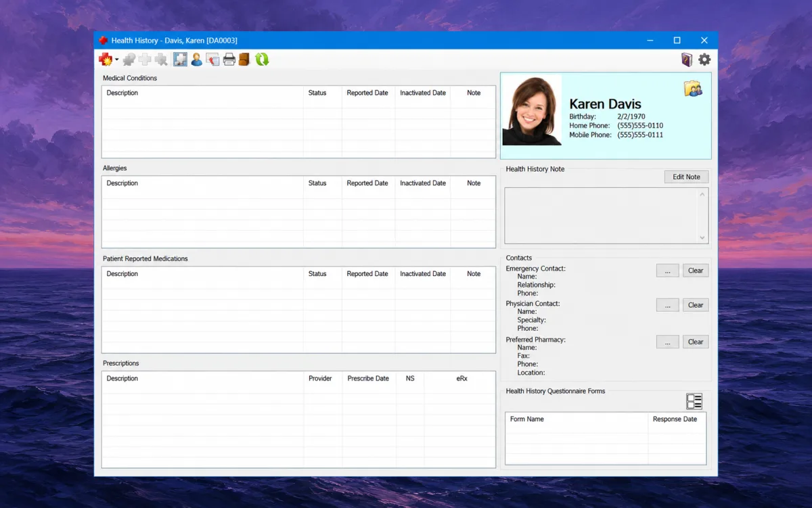Click the Medical Conditions Description column header

[x=202, y=93]
